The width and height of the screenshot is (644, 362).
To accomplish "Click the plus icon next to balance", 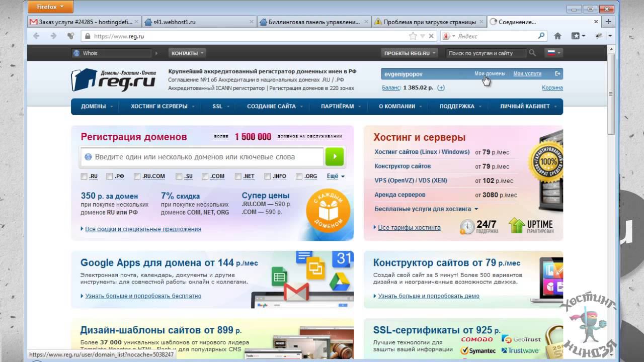I will pos(441,87).
